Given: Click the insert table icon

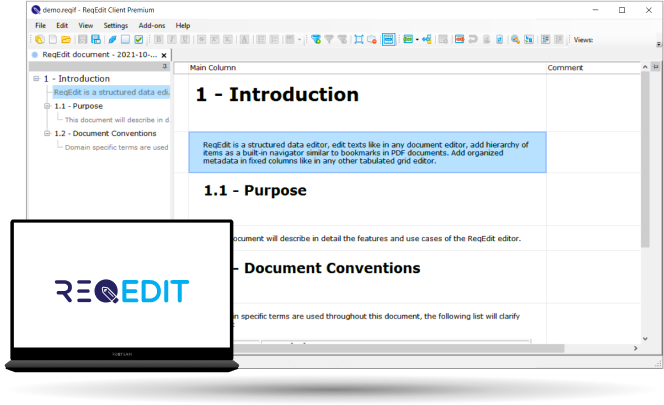Looking at the screenshot, I should tap(290, 39).
